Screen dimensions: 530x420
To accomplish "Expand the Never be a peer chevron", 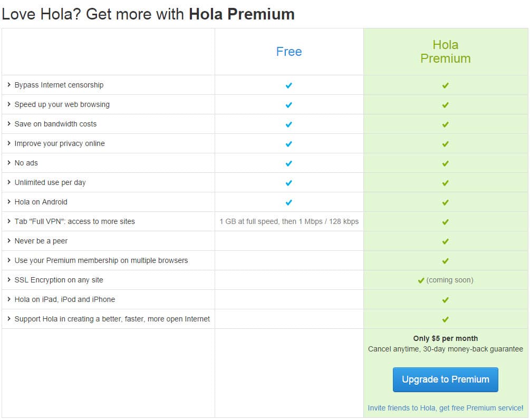I will point(9,241).
